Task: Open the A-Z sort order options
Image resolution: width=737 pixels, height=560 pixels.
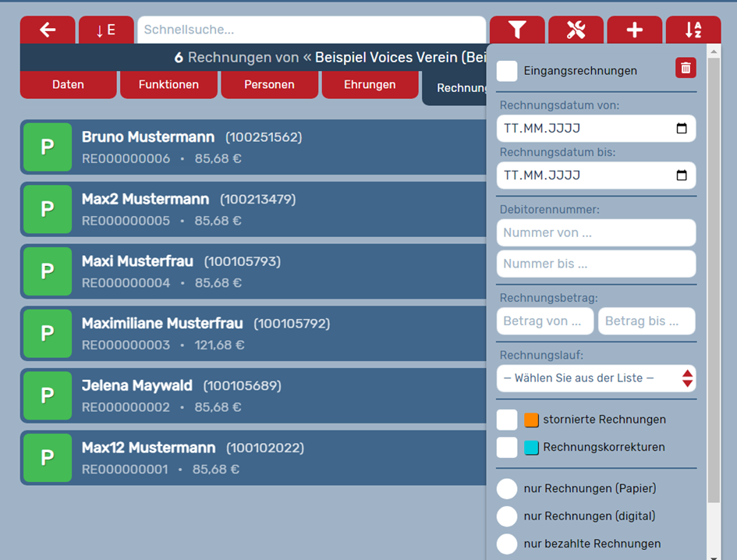Action: click(x=693, y=30)
